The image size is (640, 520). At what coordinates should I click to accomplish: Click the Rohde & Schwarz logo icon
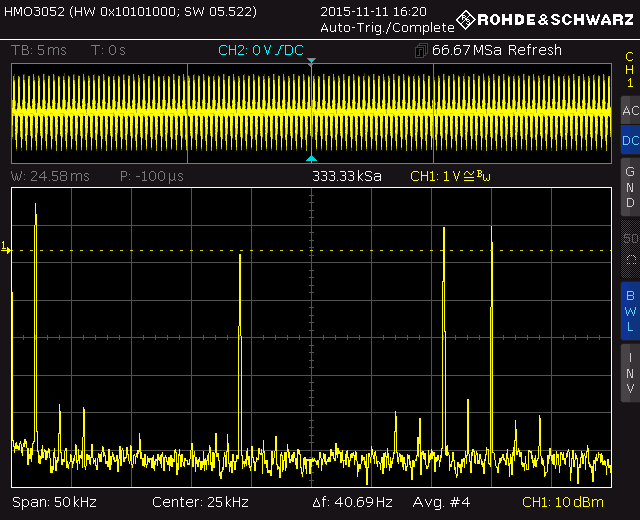(466, 20)
